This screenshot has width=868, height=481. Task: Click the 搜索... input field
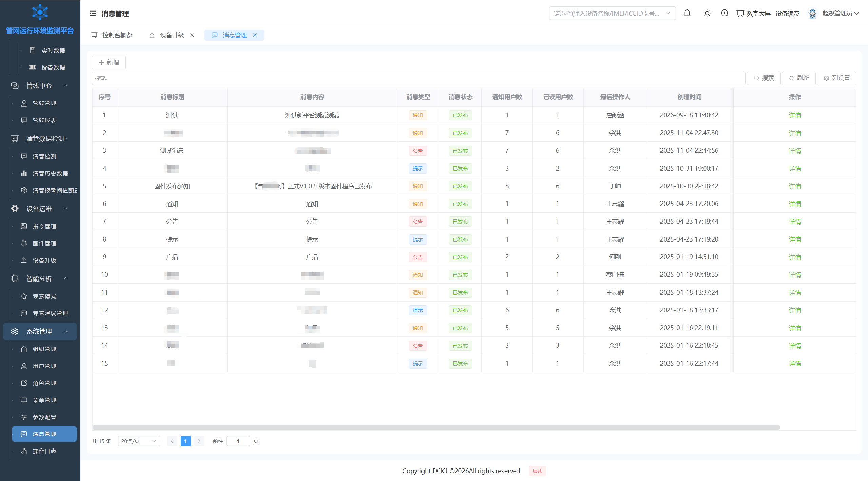pos(418,78)
